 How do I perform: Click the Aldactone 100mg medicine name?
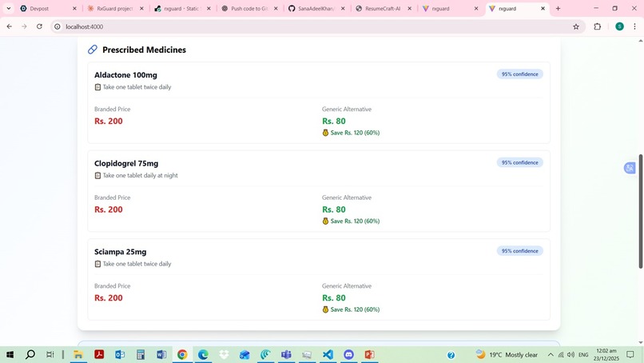coord(125,75)
